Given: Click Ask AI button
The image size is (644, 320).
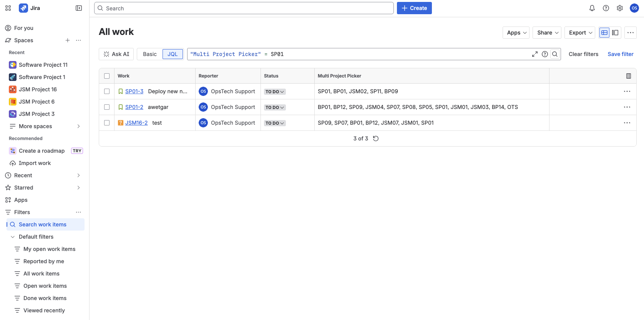Looking at the screenshot, I should click(116, 54).
